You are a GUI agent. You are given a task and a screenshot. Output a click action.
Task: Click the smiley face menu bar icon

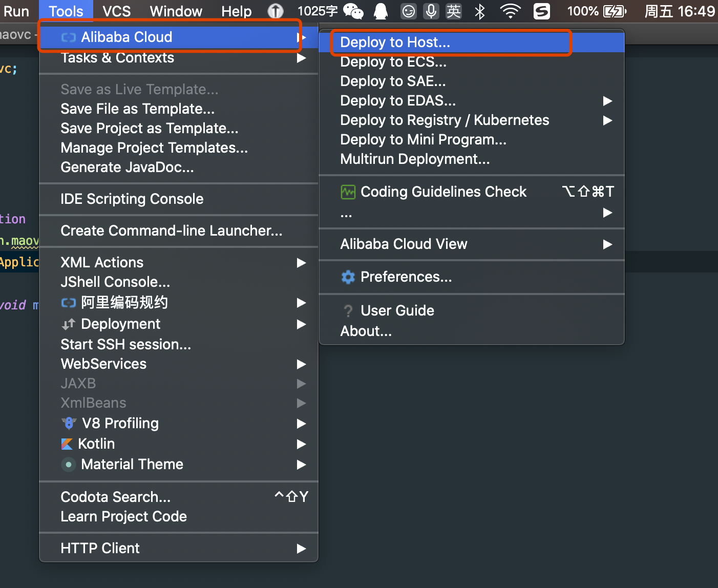click(409, 11)
